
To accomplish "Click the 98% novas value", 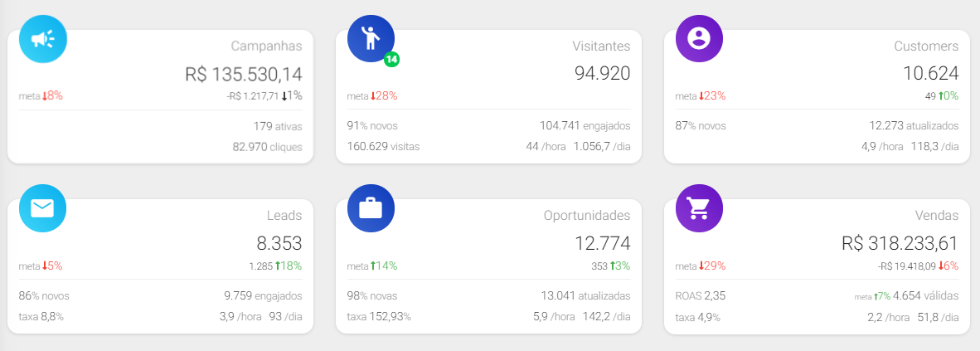I will pyautogui.click(x=372, y=295).
